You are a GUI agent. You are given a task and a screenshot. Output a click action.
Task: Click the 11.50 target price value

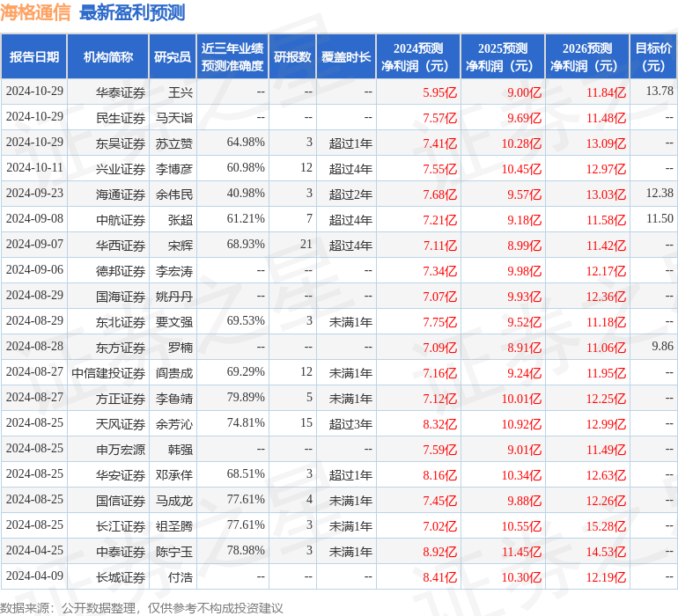coord(660,218)
